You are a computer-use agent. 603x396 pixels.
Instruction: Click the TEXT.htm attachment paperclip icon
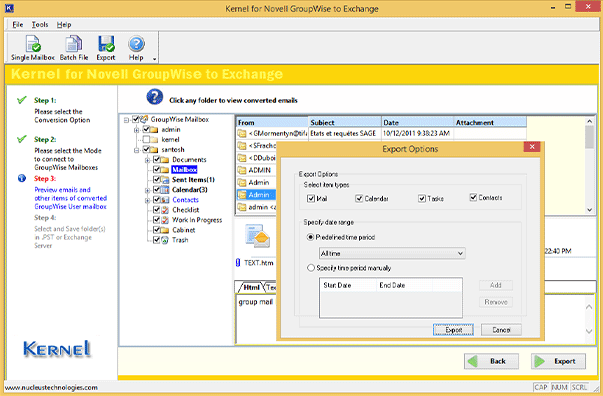click(x=238, y=263)
